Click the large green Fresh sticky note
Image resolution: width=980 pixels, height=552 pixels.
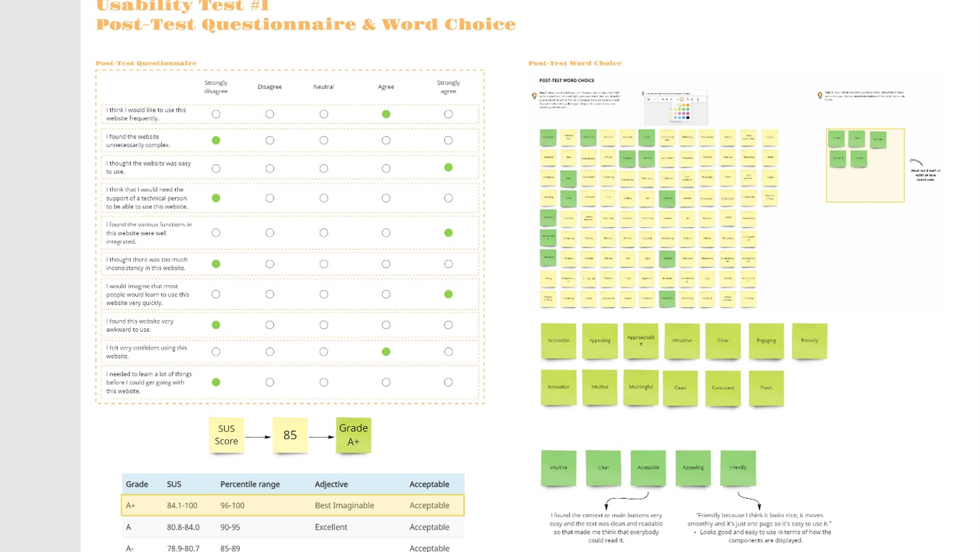766,388
